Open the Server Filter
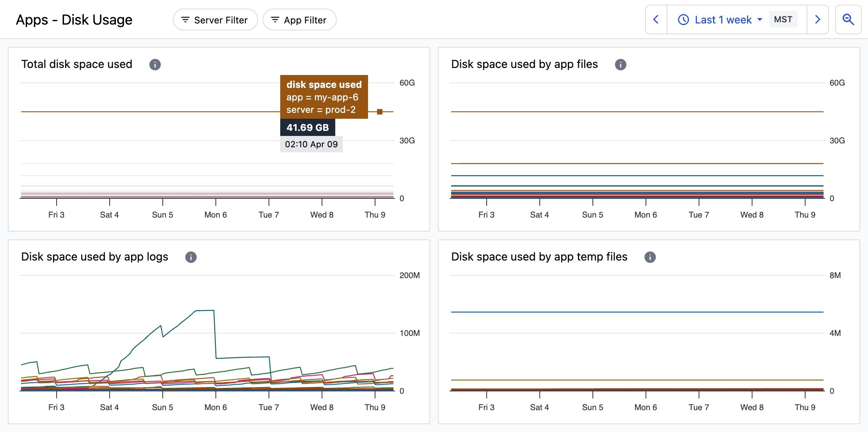 click(215, 20)
